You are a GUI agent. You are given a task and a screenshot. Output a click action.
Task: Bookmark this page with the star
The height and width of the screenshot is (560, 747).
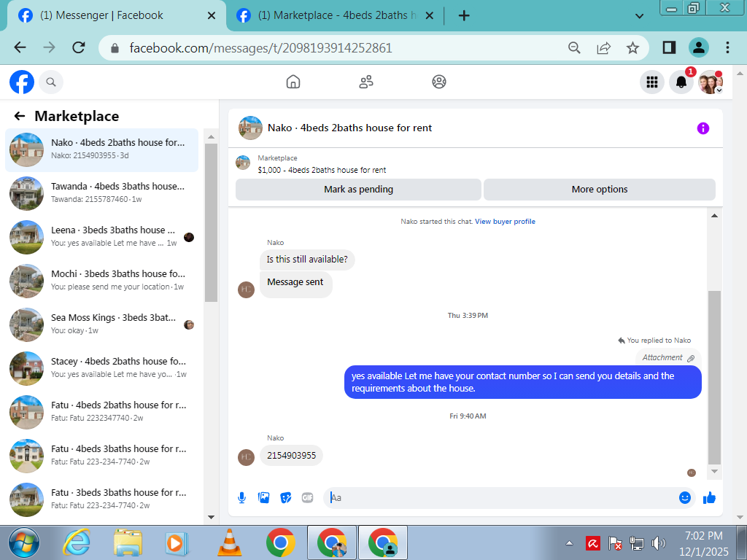pos(632,47)
